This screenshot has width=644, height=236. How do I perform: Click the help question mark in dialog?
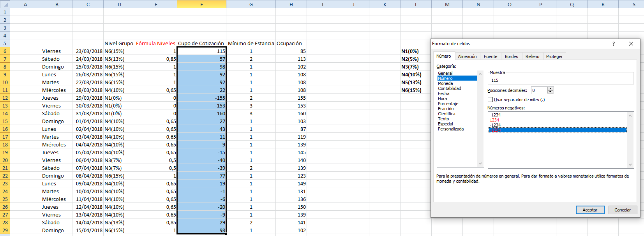[613, 44]
